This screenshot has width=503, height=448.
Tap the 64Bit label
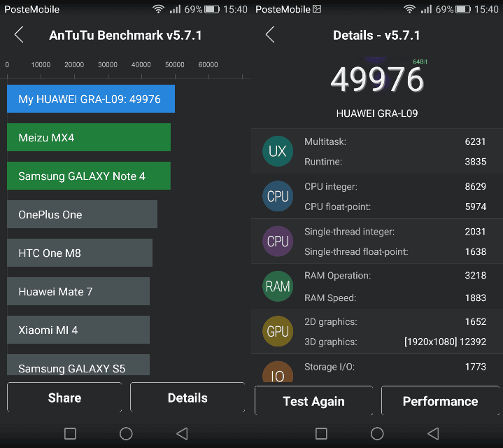click(420, 62)
